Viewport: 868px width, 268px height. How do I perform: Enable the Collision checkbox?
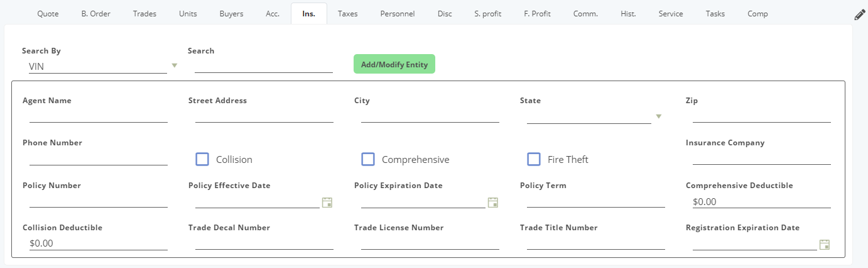(202, 159)
